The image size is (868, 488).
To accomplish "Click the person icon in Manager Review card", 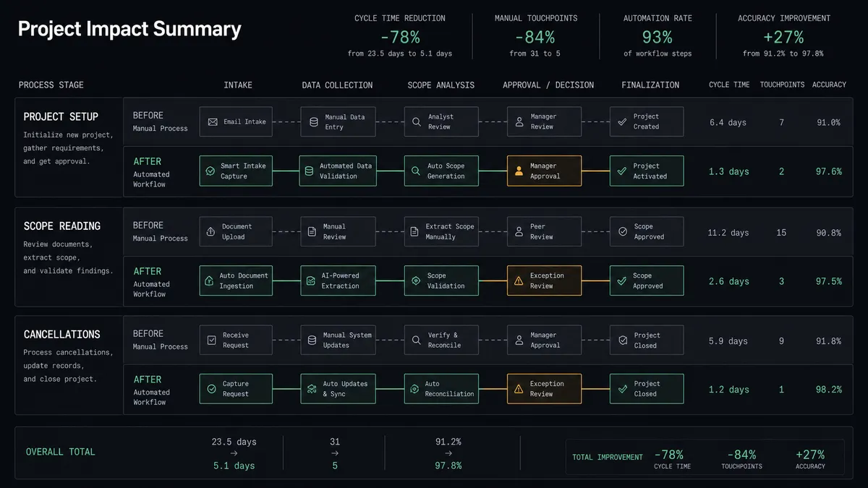I will [519, 122].
